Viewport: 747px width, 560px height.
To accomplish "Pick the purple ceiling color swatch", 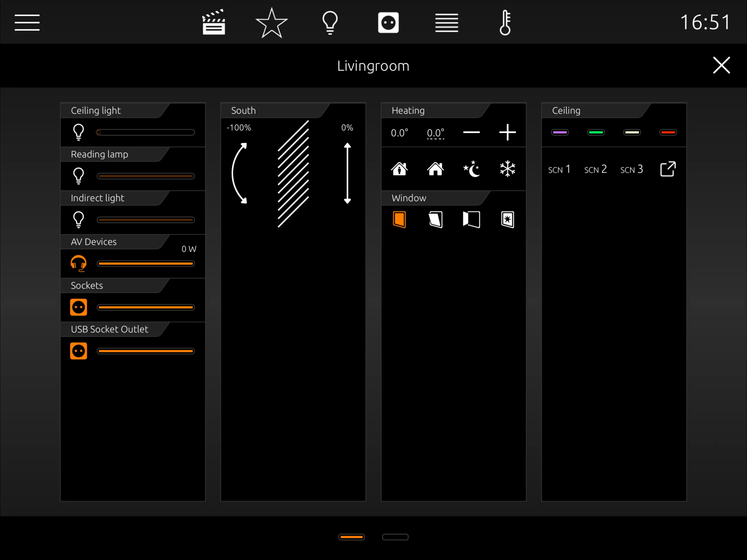I will (x=560, y=132).
